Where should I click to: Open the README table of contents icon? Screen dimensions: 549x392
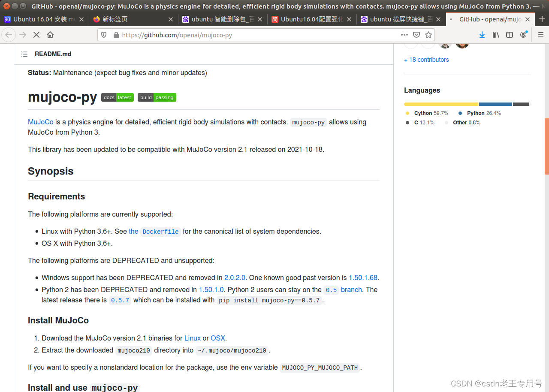coord(24,54)
